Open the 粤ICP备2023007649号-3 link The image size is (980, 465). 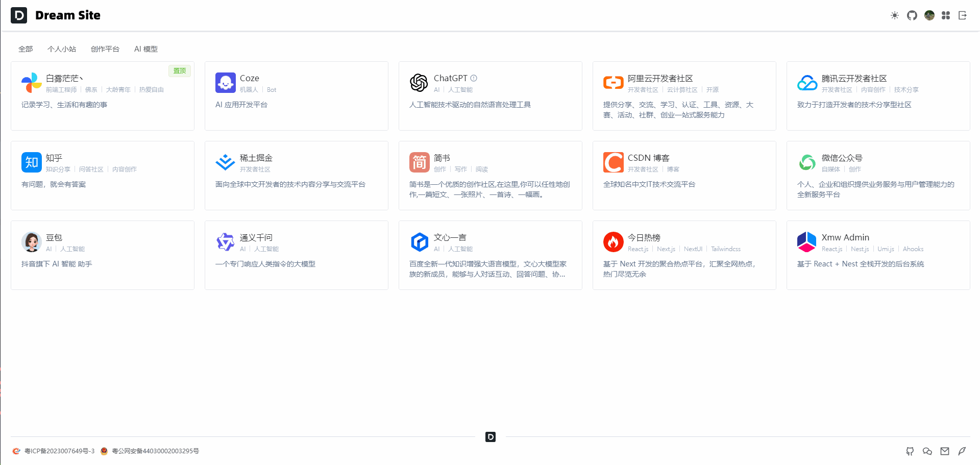[60, 451]
